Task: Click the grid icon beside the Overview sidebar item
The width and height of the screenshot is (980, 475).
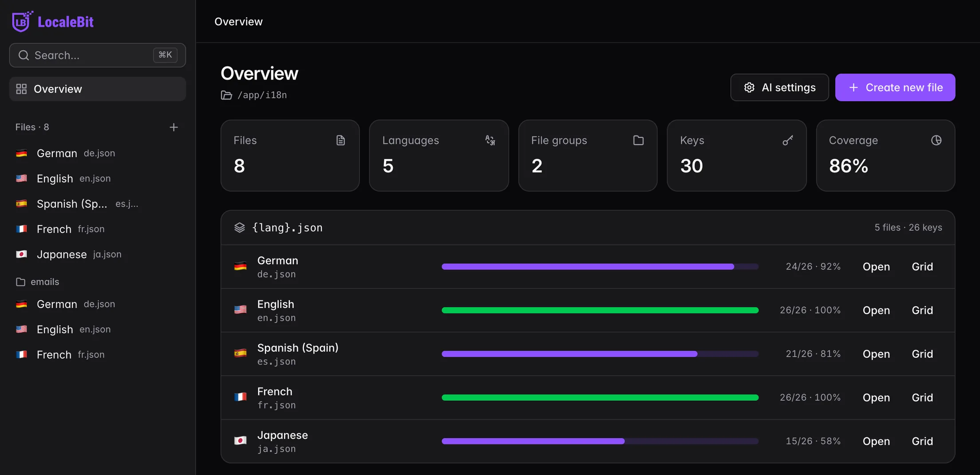Action: tap(21, 89)
